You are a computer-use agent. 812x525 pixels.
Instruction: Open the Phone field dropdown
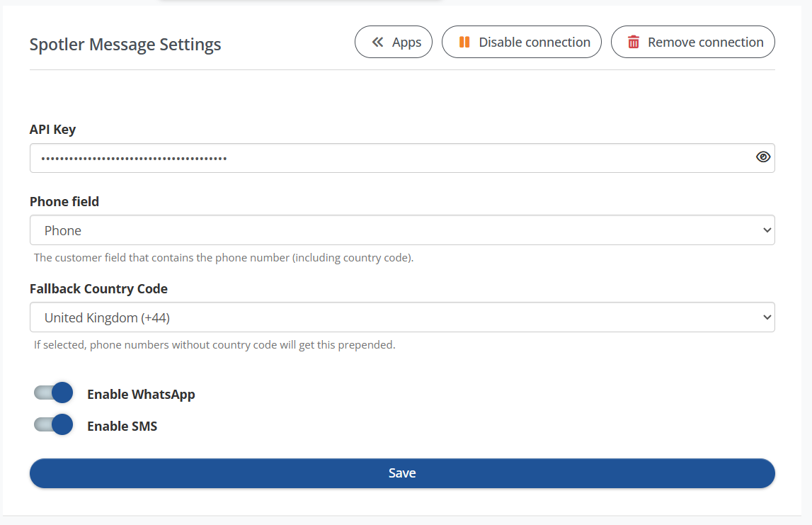coord(402,230)
